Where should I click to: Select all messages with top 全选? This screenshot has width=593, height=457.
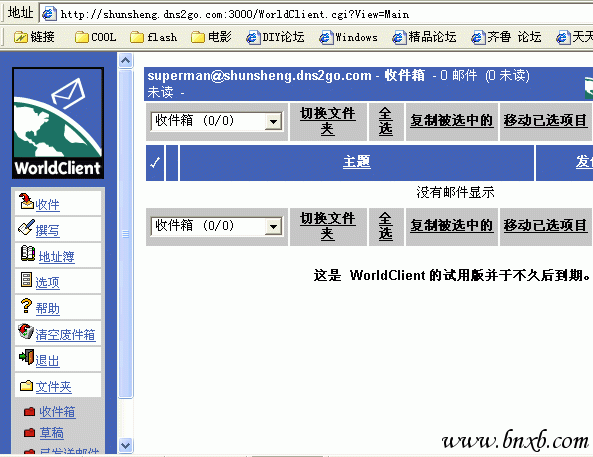coord(386,121)
